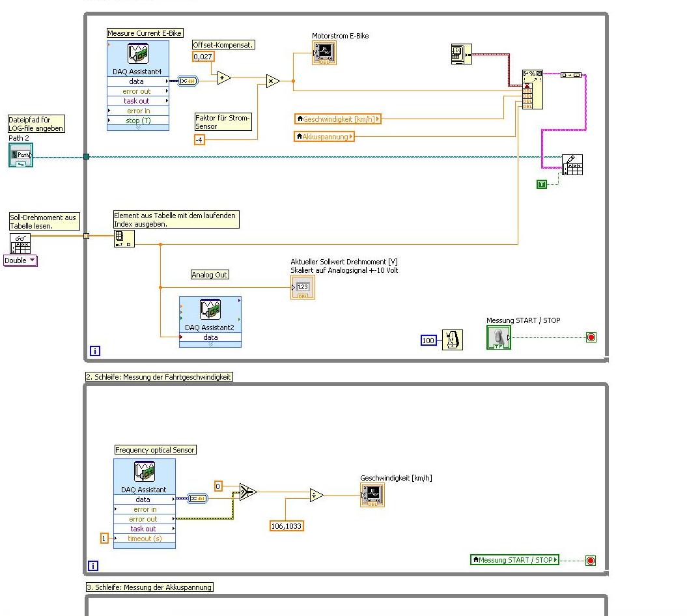Click the green True boolean constant
This screenshot has width=687, height=616.
(x=542, y=184)
